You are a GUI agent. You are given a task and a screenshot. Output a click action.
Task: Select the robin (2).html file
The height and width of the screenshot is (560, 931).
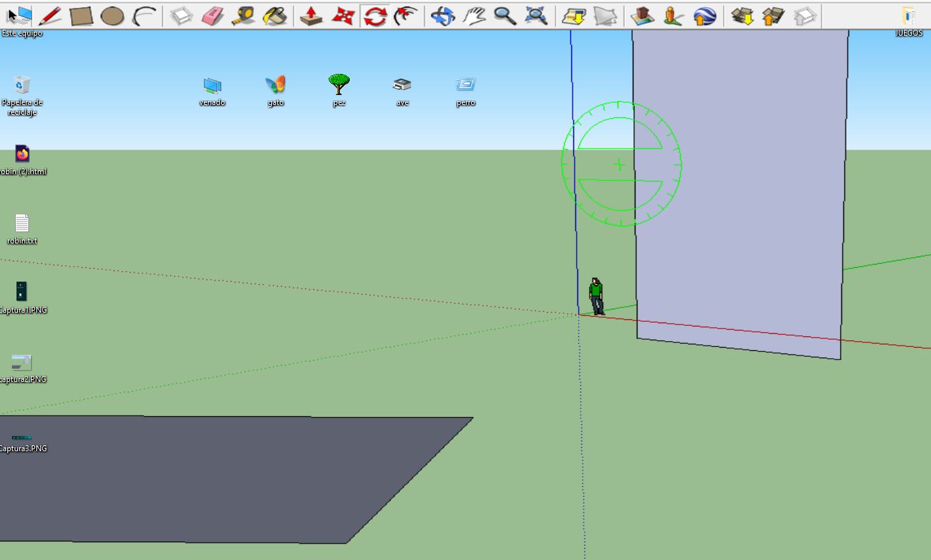[x=22, y=160]
